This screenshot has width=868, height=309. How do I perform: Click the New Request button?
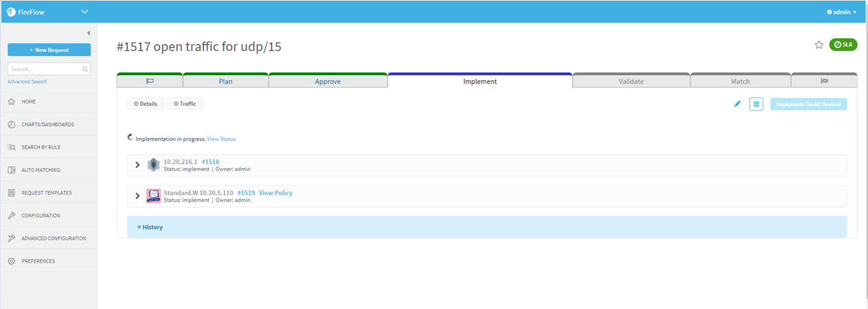click(49, 50)
